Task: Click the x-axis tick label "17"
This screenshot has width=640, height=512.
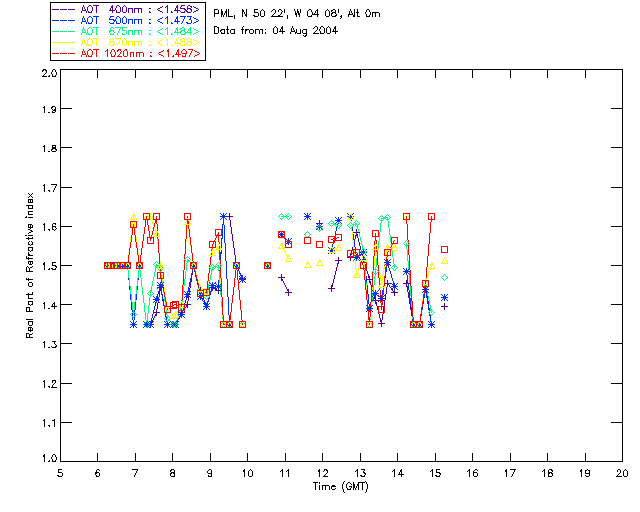Action: [x=510, y=473]
